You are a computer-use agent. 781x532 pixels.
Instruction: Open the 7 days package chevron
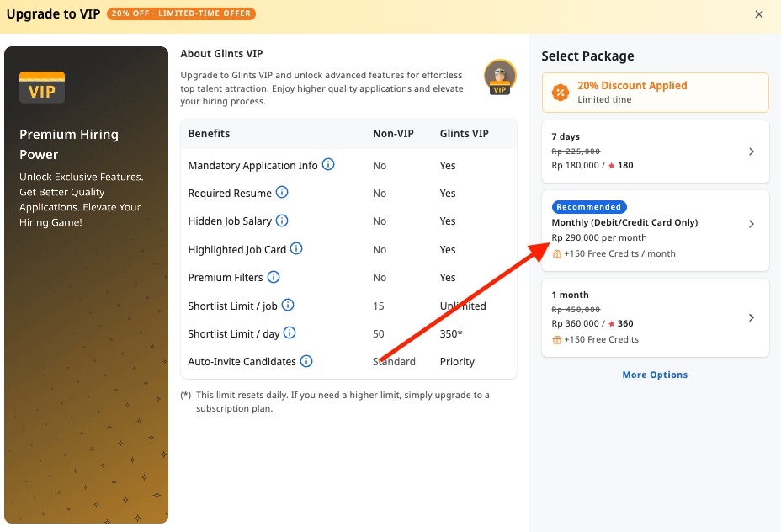tap(752, 152)
